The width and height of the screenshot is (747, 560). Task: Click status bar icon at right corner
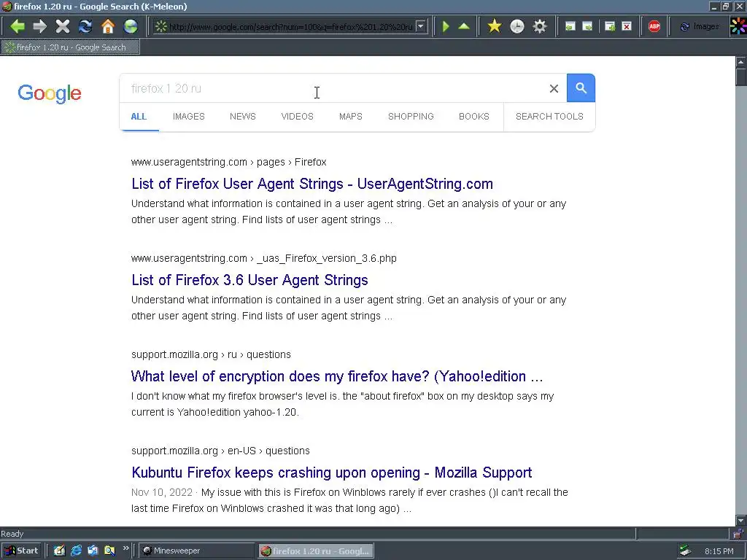pyautogui.click(x=739, y=534)
